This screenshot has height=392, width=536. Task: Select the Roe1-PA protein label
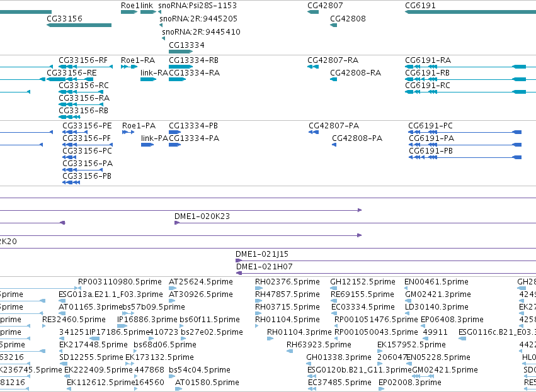point(139,126)
